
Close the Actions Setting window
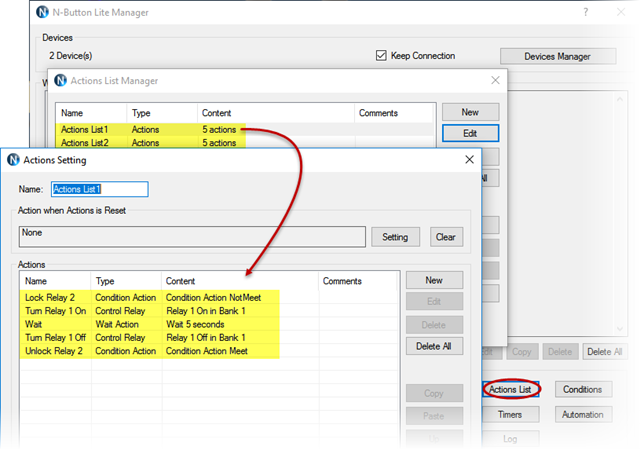469,160
